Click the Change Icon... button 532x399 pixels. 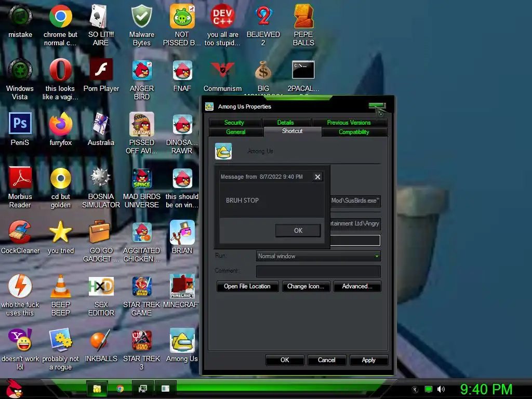305,286
